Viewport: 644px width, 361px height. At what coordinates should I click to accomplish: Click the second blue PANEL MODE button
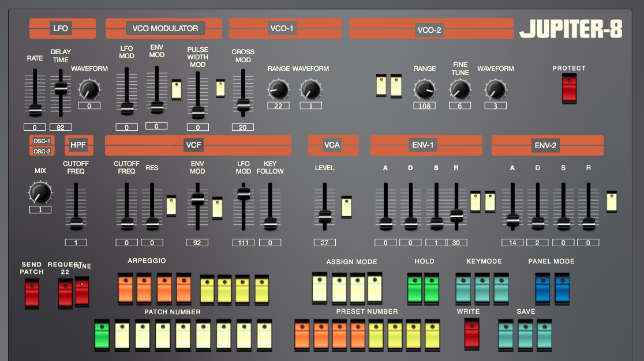click(562, 289)
